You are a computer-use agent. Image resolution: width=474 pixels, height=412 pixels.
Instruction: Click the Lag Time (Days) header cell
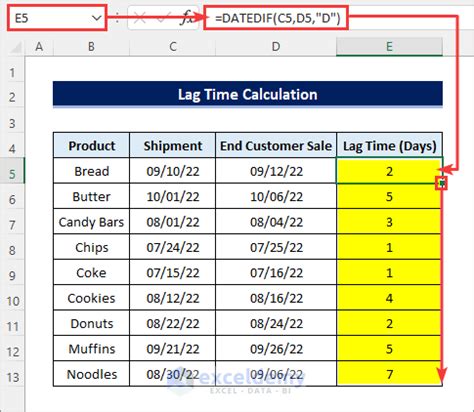pyautogui.click(x=389, y=145)
